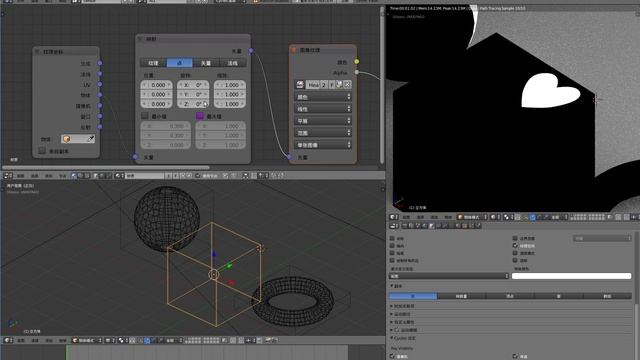Viewport: 640px width, 360px height.
Task: Open the pivot point selector in the lower viewport header
Action: [x=123, y=340]
